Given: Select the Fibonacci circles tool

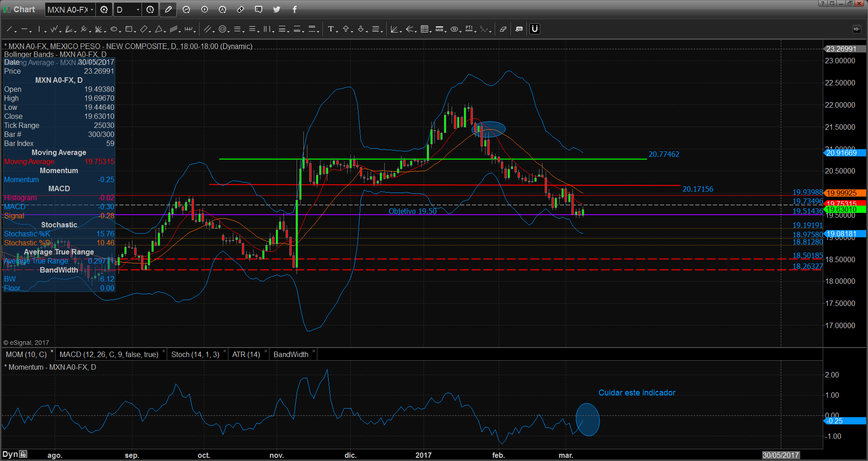Looking at the screenshot, I should click(222, 29).
